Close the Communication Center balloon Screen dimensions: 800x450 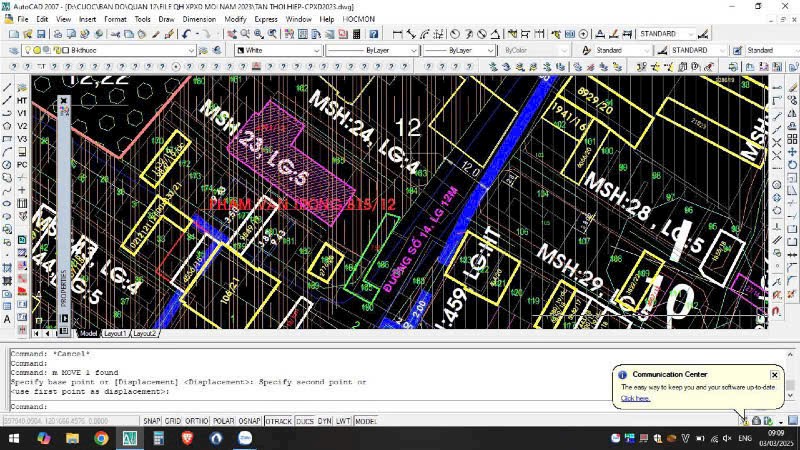(774, 375)
